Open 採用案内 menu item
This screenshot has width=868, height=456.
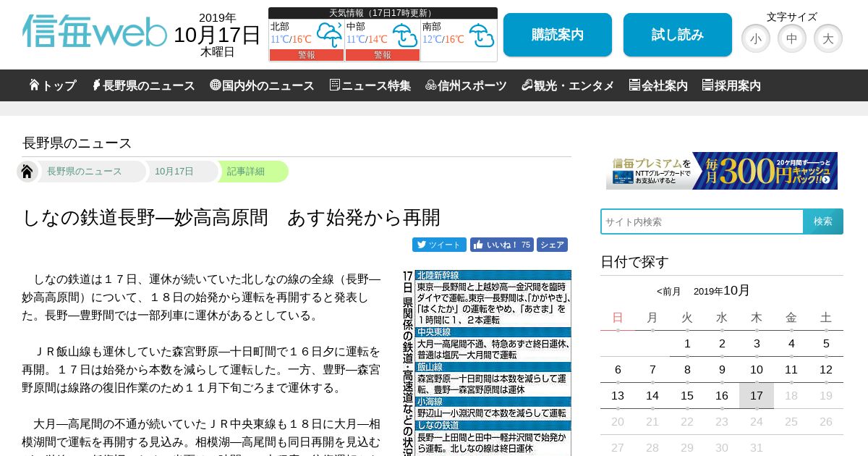click(x=731, y=85)
